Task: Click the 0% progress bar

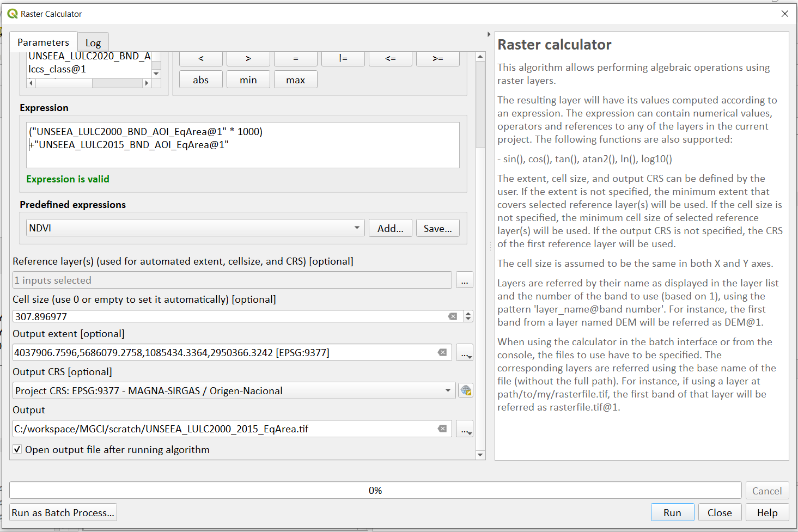Action: point(375,490)
